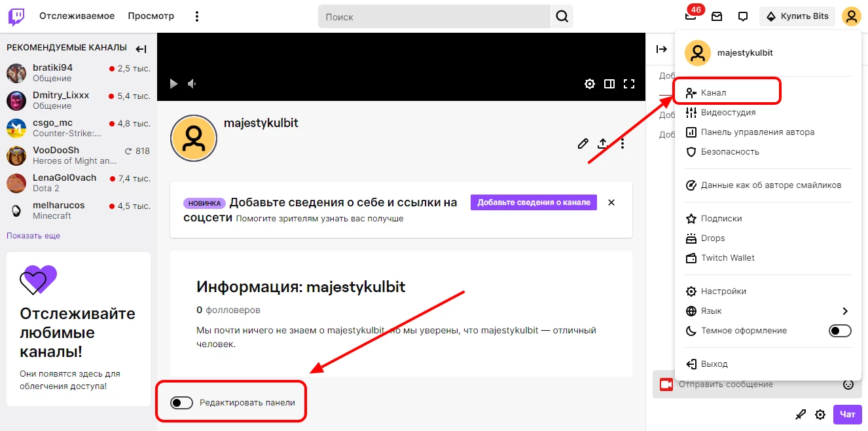Click the purple Чат send button

[847, 415]
